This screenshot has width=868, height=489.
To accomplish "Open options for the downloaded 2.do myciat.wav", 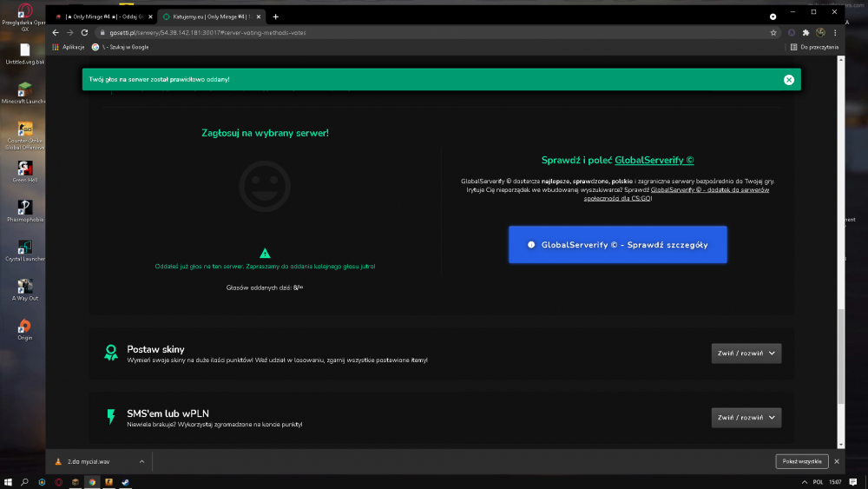I will coord(141,461).
